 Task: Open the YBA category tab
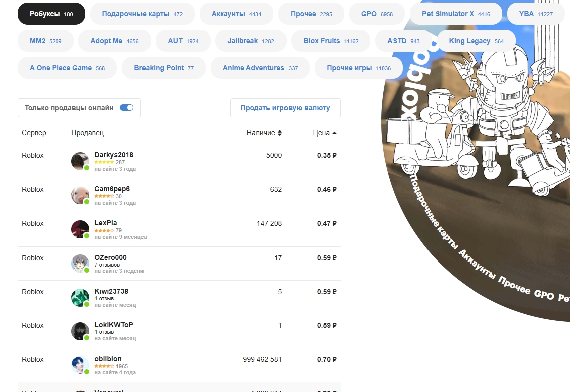point(536,14)
